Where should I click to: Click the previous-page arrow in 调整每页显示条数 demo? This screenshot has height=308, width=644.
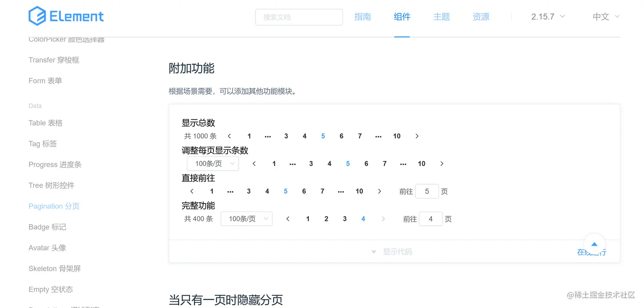click(x=254, y=163)
